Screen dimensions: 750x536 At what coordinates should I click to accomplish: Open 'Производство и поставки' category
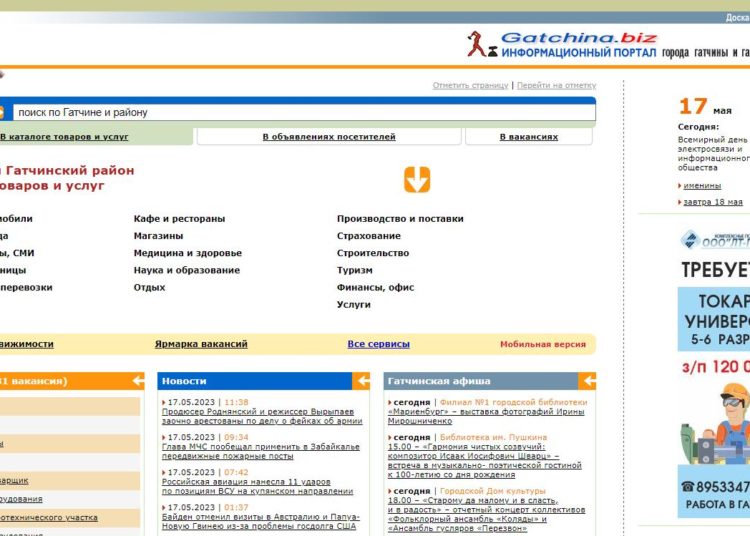pos(400,219)
